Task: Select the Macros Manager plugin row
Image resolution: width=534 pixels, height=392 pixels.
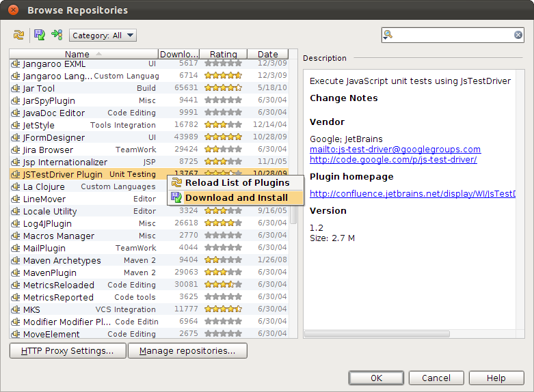Action: 149,236
